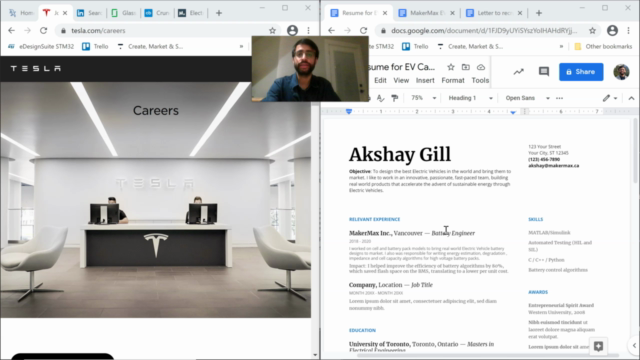The width and height of the screenshot is (640, 360).
Task: Open the 75% zoom dropdown
Action: click(423, 98)
